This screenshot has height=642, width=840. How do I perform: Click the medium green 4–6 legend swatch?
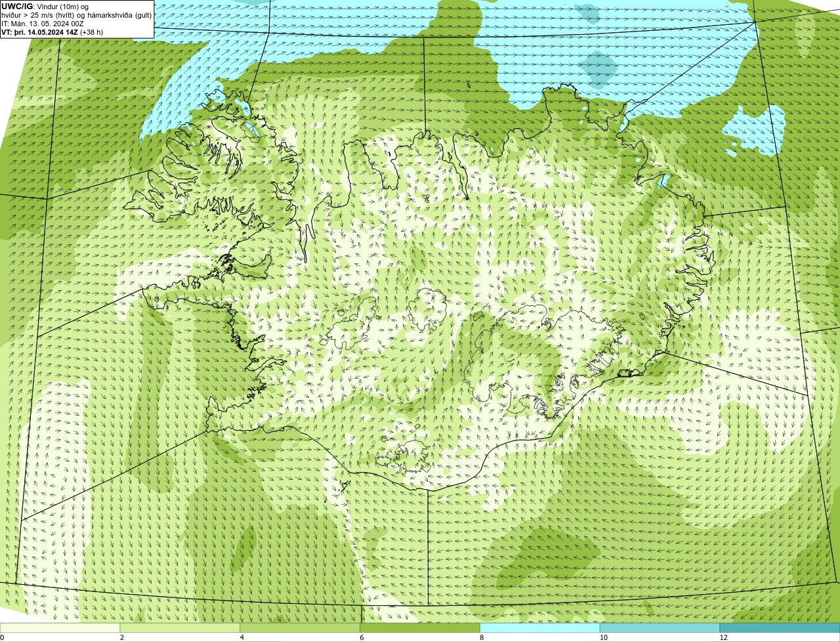(301, 628)
